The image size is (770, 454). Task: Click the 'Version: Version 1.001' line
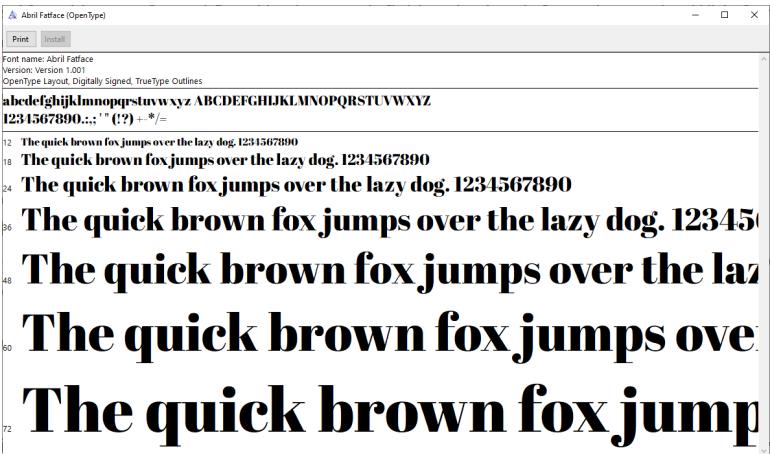click(x=44, y=70)
